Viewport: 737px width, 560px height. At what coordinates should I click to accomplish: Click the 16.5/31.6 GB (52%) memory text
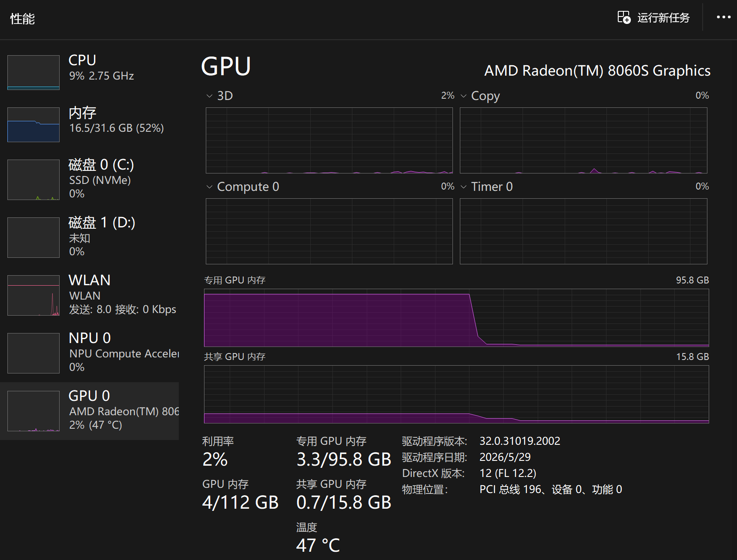click(117, 128)
